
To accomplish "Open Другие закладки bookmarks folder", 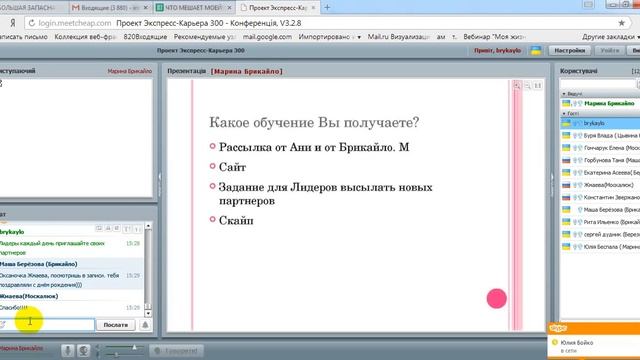I will click(x=611, y=37).
